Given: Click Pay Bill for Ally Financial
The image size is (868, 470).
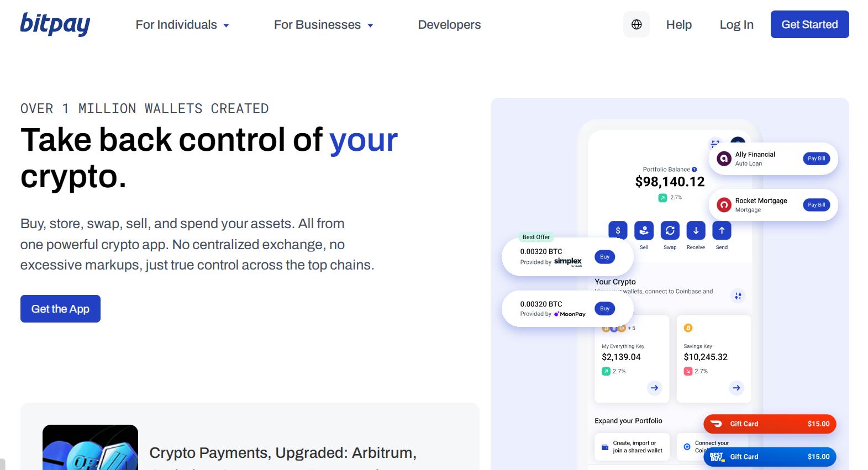Looking at the screenshot, I should [816, 159].
